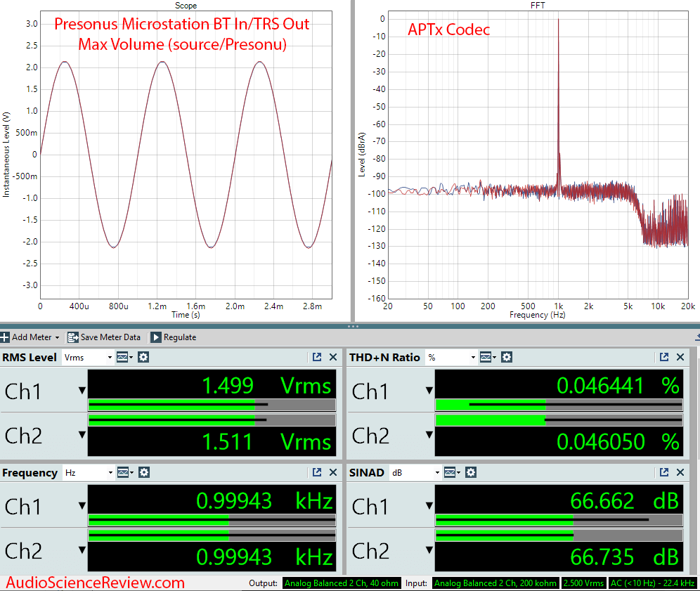The height and width of the screenshot is (591, 700).
Task: Open the dB unit dropdown for SINAD
Action: tap(415, 473)
